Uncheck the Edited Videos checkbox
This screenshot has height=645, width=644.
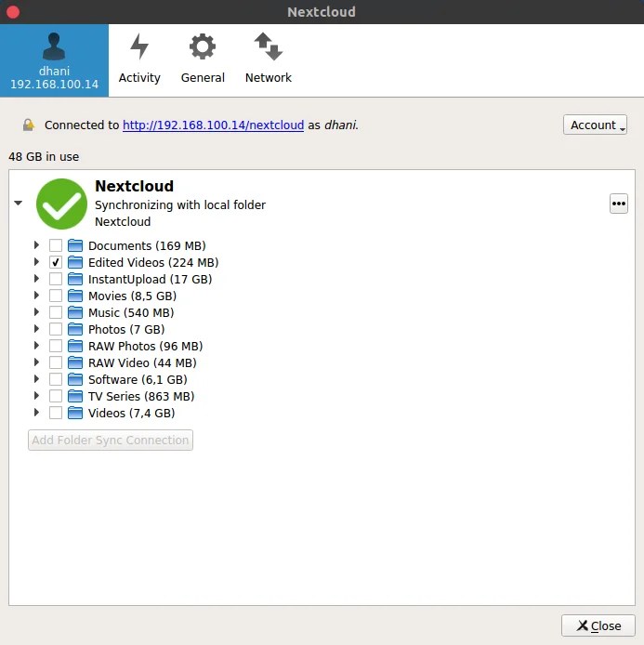(56, 262)
